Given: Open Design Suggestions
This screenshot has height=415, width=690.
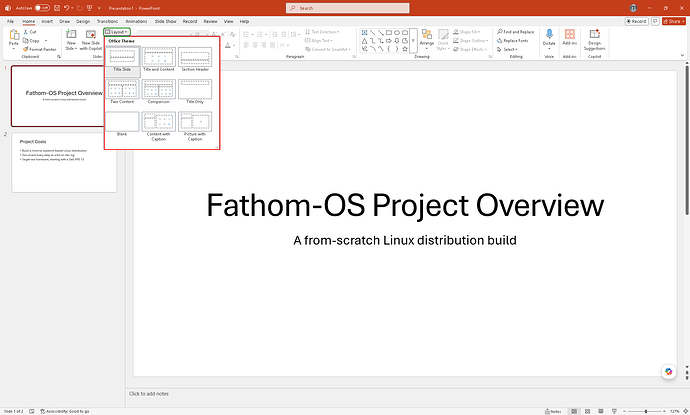Looking at the screenshot, I should pos(595,40).
